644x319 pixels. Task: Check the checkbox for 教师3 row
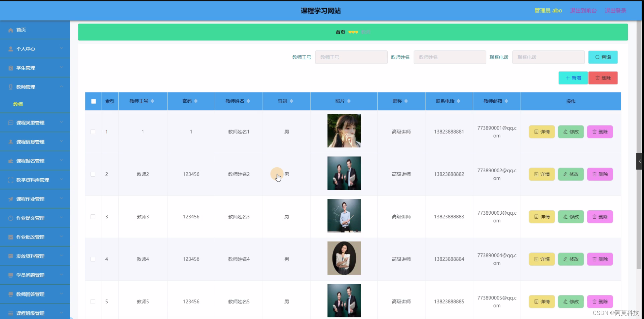(93, 217)
